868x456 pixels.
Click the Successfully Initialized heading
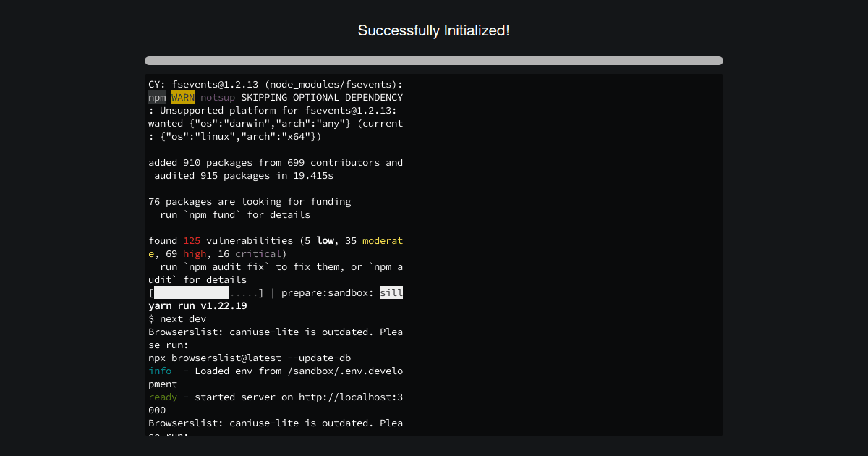coord(434,30)
